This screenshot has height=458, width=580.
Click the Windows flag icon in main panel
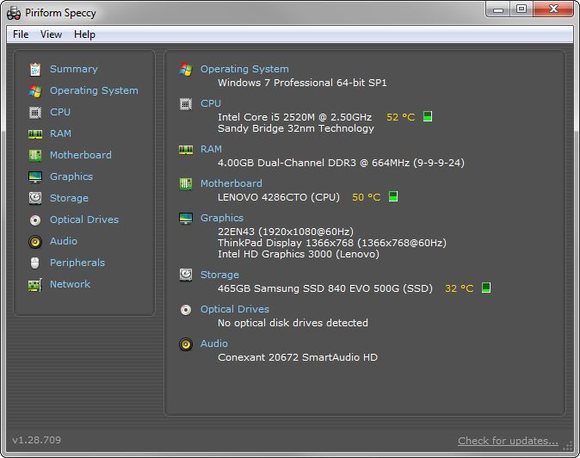186,69
